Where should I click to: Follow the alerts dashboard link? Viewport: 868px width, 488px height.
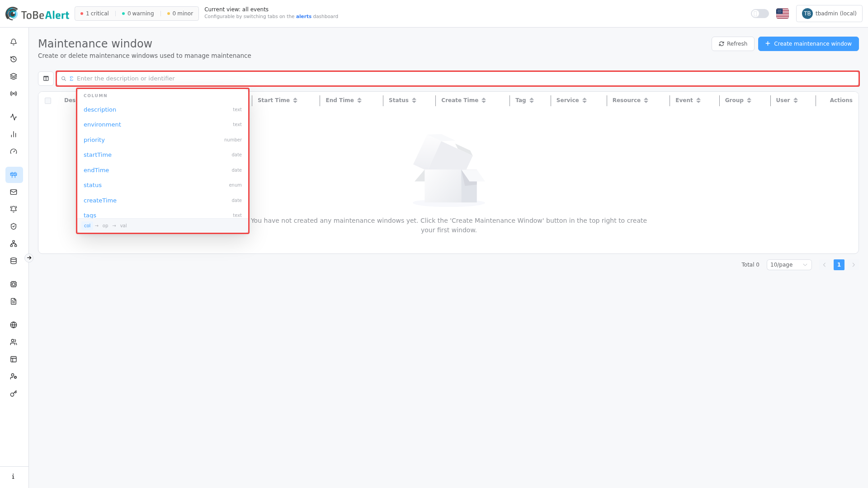tap(303, 17)
